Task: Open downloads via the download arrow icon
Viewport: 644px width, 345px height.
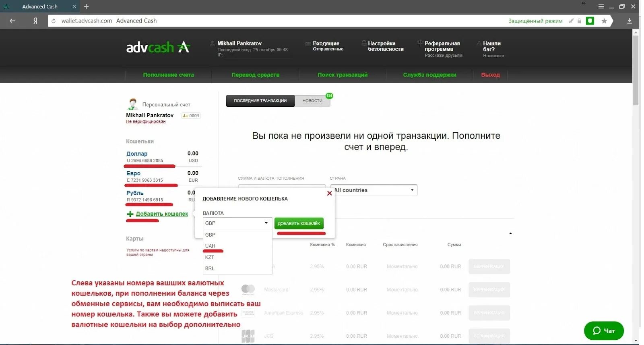Action: pyautogui.click(x=630, y=21)
